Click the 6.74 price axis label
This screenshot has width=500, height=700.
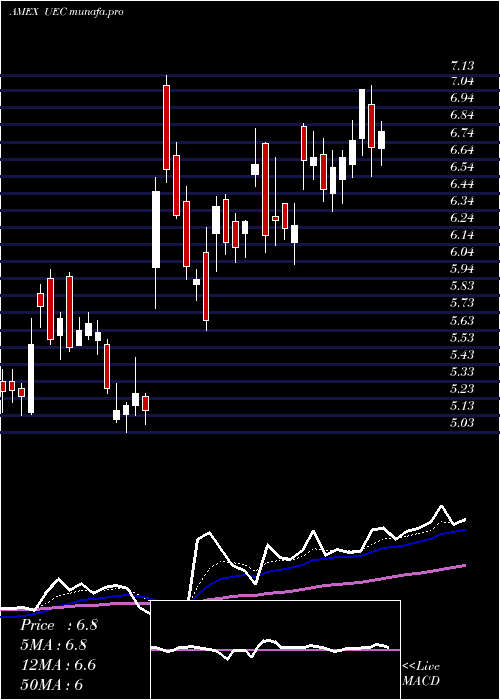(462, 133)
